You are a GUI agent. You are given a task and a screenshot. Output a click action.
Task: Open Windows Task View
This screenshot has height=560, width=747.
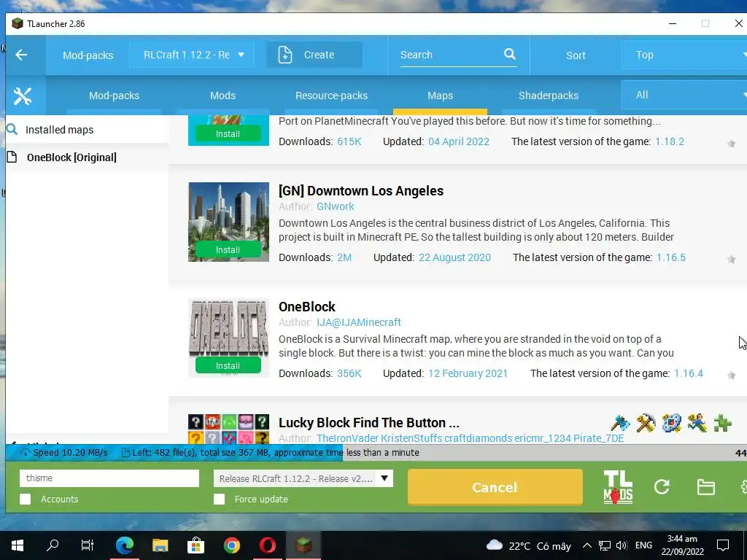point(88,545)
